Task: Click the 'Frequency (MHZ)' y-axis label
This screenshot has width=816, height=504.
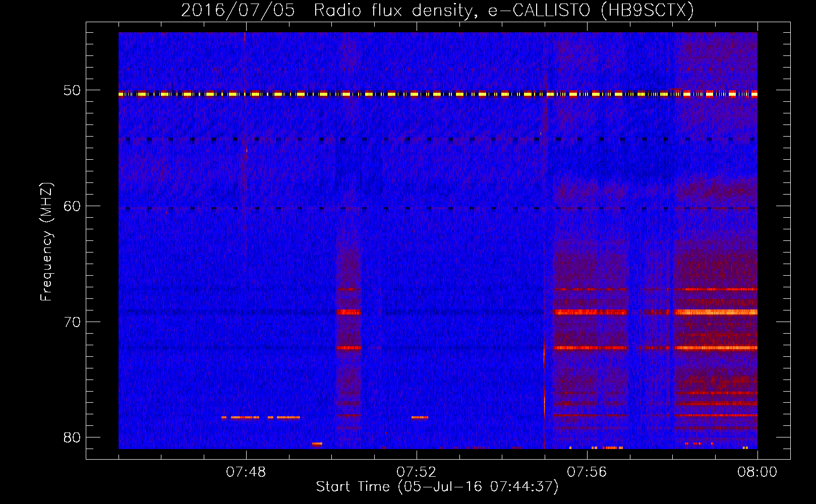Action: coord(46,242)
